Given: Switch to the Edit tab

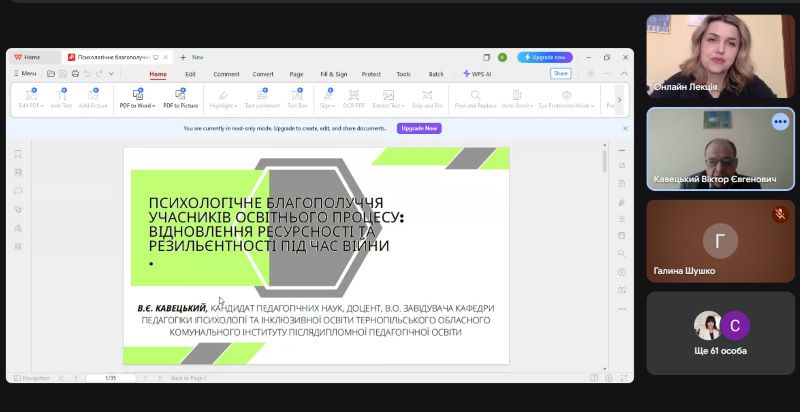Looking at the screenshot, I should pyautogui.click(x=190, y=74).
